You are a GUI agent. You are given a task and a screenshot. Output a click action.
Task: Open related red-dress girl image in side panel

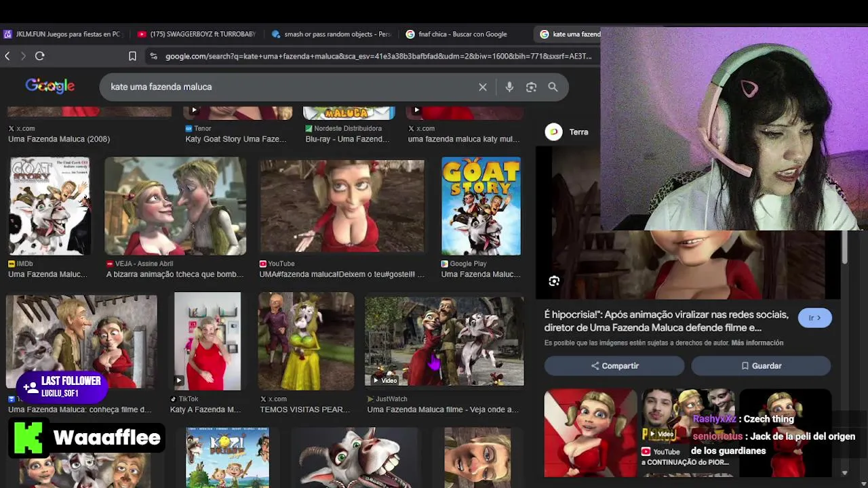[591, 432]
